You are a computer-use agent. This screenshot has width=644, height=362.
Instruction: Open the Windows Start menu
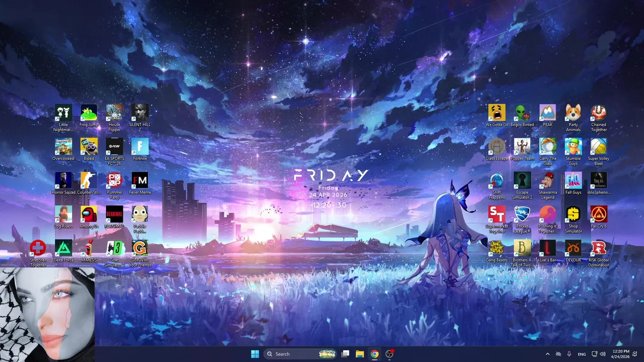point(255,354)
